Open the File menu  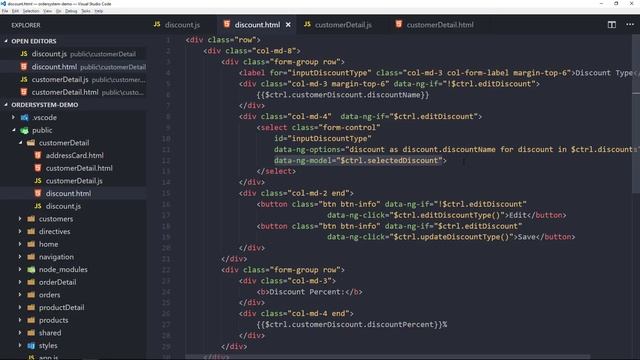click(x=5, y=11)
